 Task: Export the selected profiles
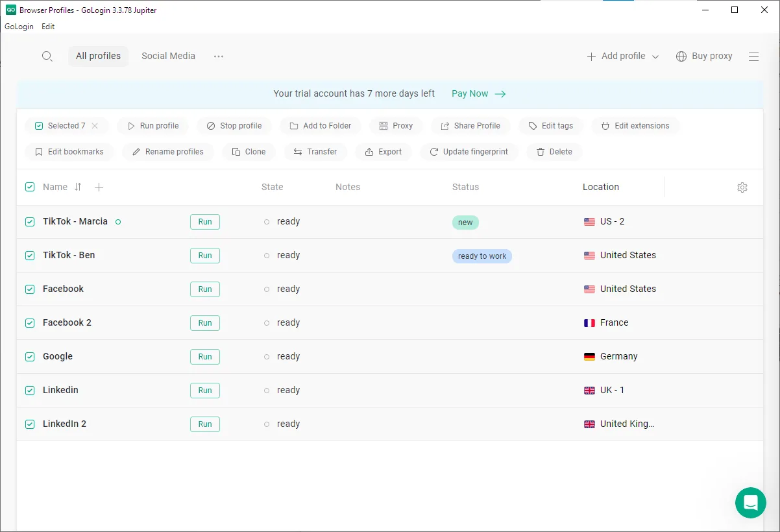point(384,152)
